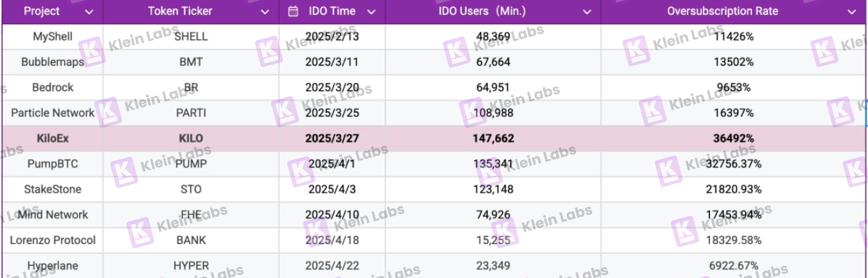Click the 21820.93% oversubscription rate cell
Screen dimensions: 868x278
(733, 189)
